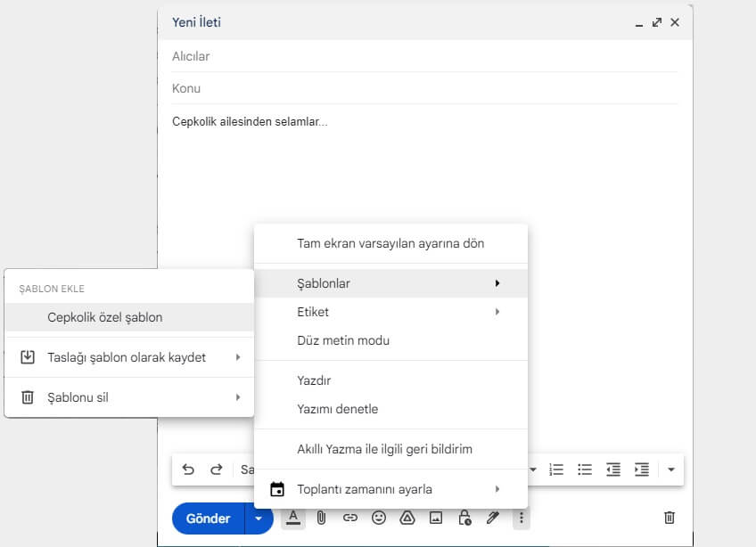Choose Düz metin modu option
The image size is (756, 547).
(343, 340)
